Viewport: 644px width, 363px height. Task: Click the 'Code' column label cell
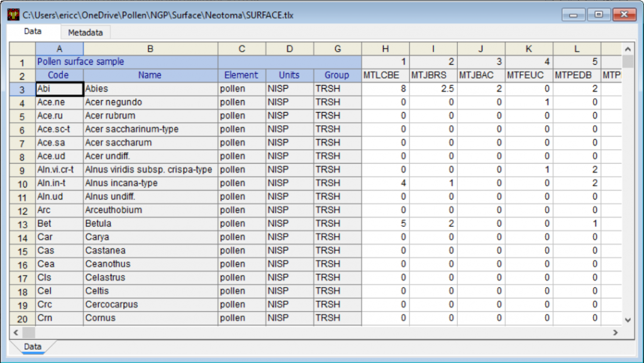tap(60, 75)
